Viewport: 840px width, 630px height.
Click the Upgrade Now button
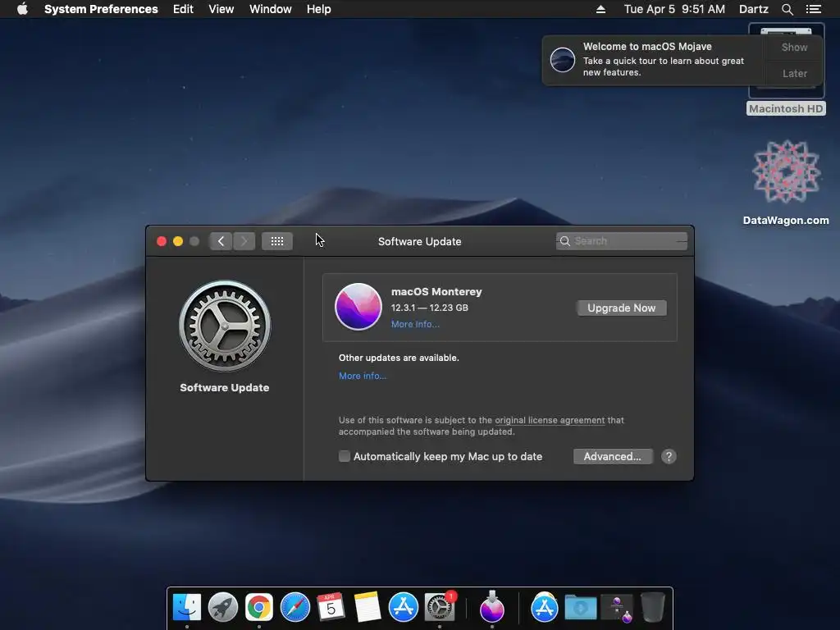point(622,308)
